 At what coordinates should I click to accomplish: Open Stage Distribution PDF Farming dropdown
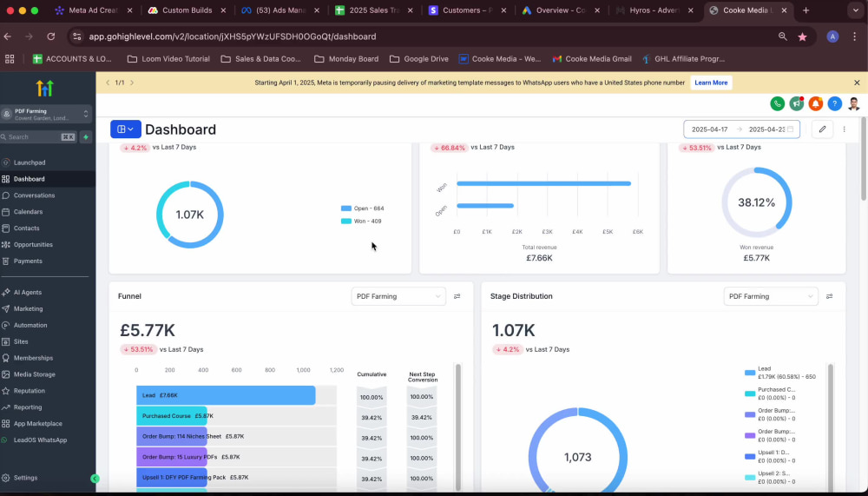click(771, 296)
